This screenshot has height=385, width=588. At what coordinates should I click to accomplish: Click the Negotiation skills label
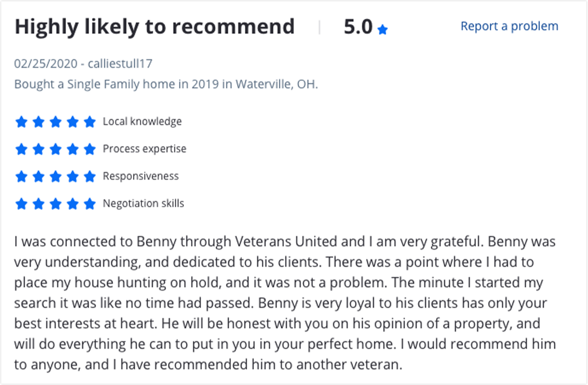point(143,204)
